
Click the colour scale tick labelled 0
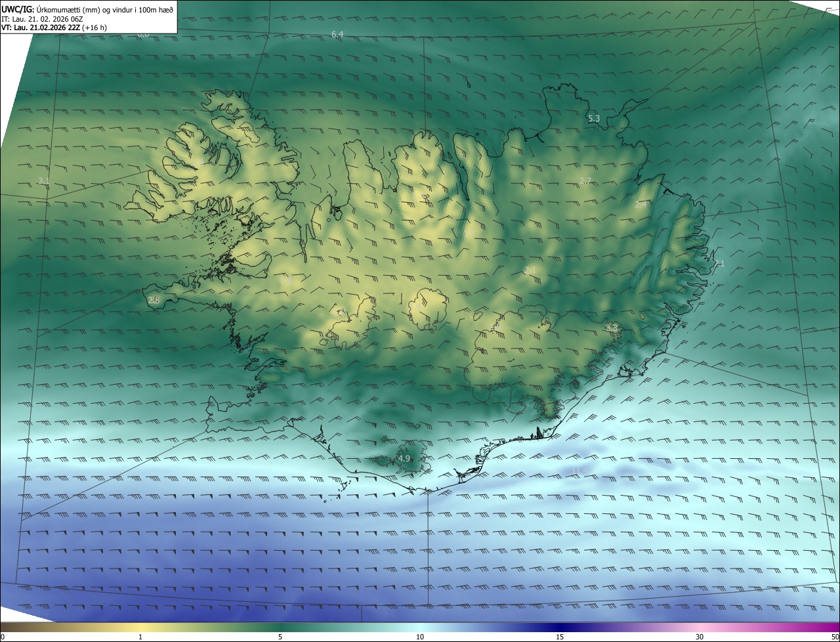[x=3, y=637]
